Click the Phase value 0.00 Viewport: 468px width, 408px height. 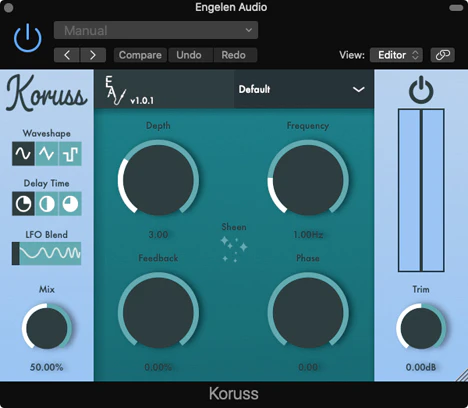[308, 367]
